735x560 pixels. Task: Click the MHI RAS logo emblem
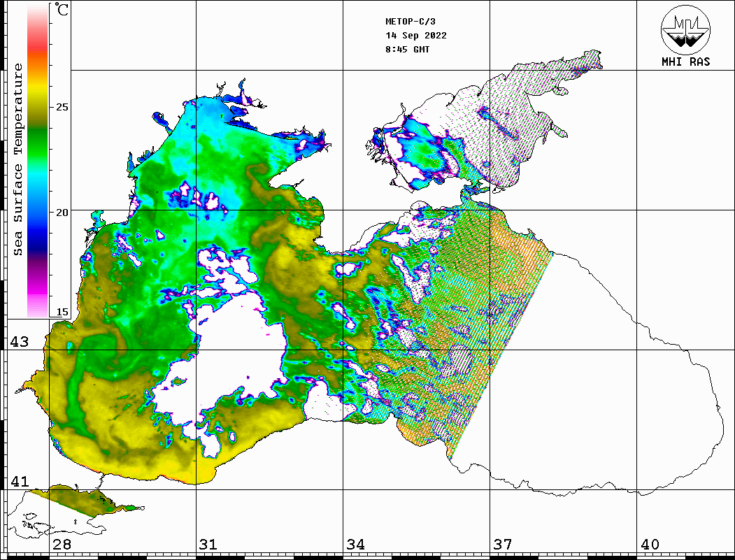(686, 30)
